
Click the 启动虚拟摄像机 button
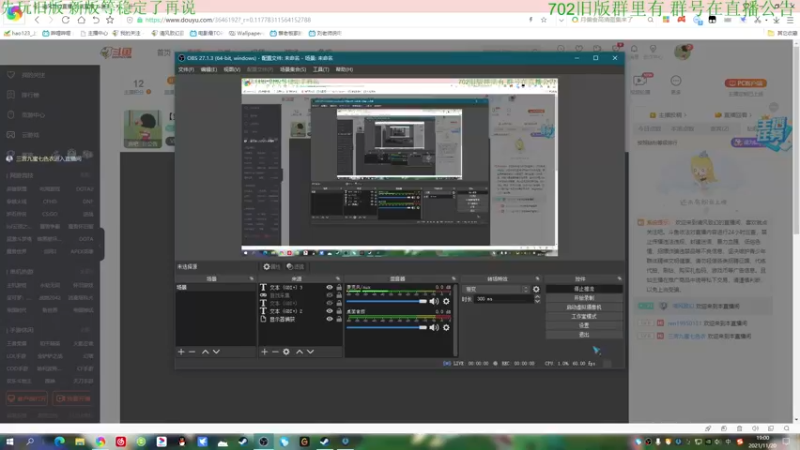pyautogui.click(x=584, y=307)
